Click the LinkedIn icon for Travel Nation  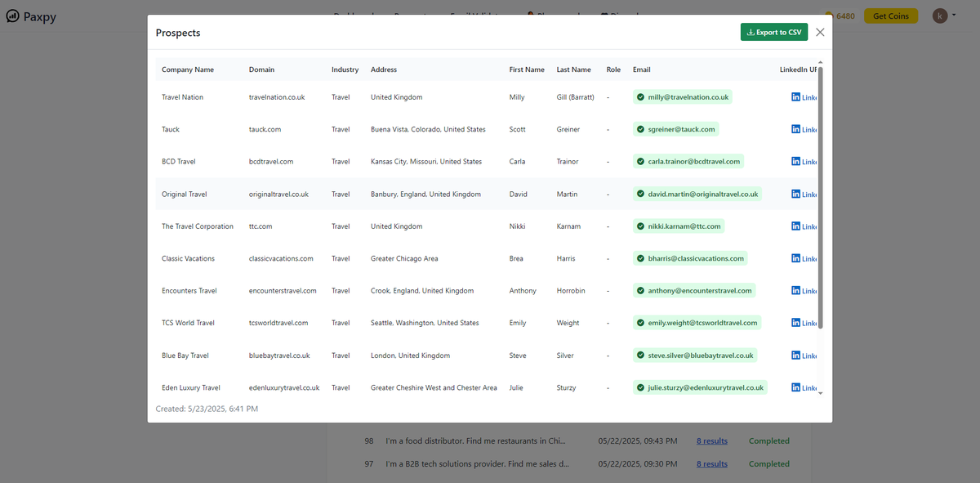click(x=796, y=96)
